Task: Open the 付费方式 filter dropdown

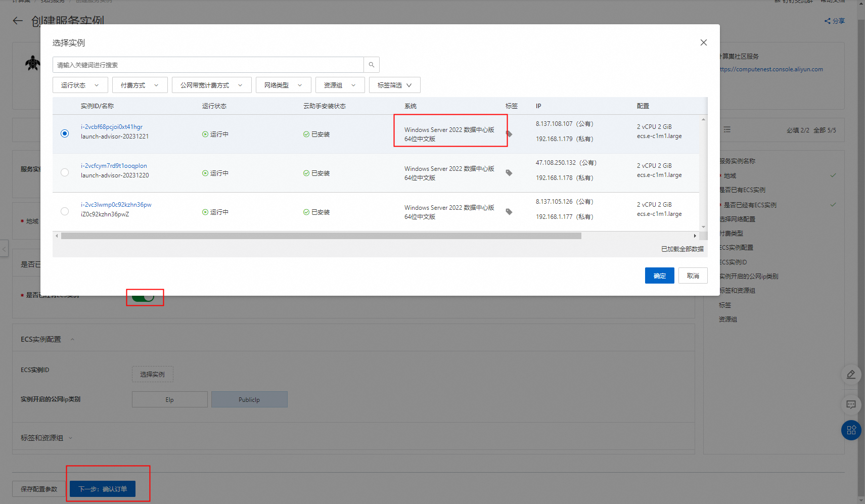Action: tap(140, 85)
